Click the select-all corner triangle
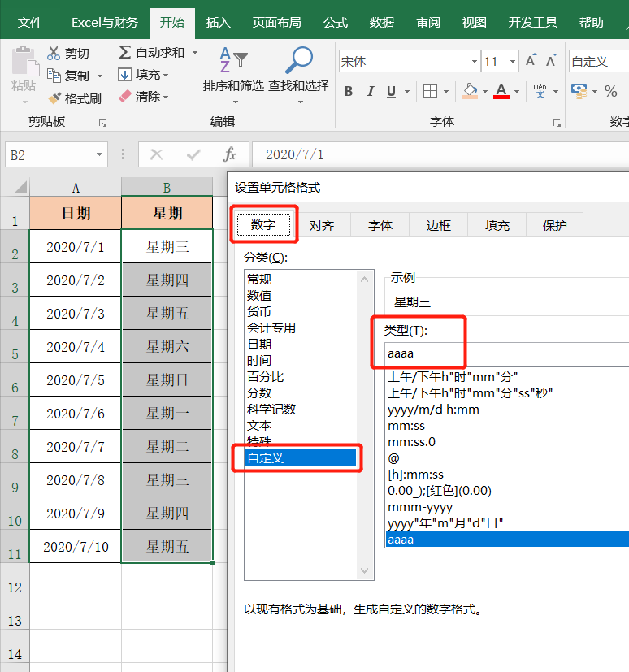629x672 pixels. coord(20,187)
